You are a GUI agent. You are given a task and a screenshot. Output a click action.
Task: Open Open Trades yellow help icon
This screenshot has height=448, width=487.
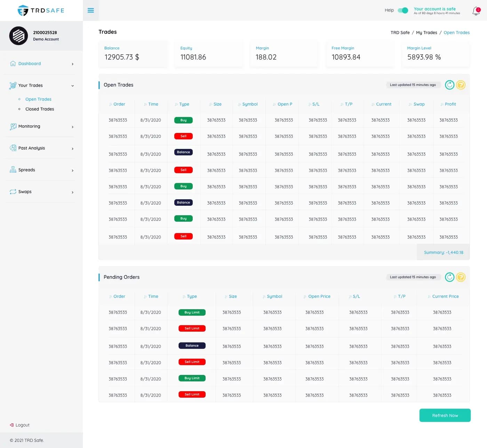(x=461, y=85)
